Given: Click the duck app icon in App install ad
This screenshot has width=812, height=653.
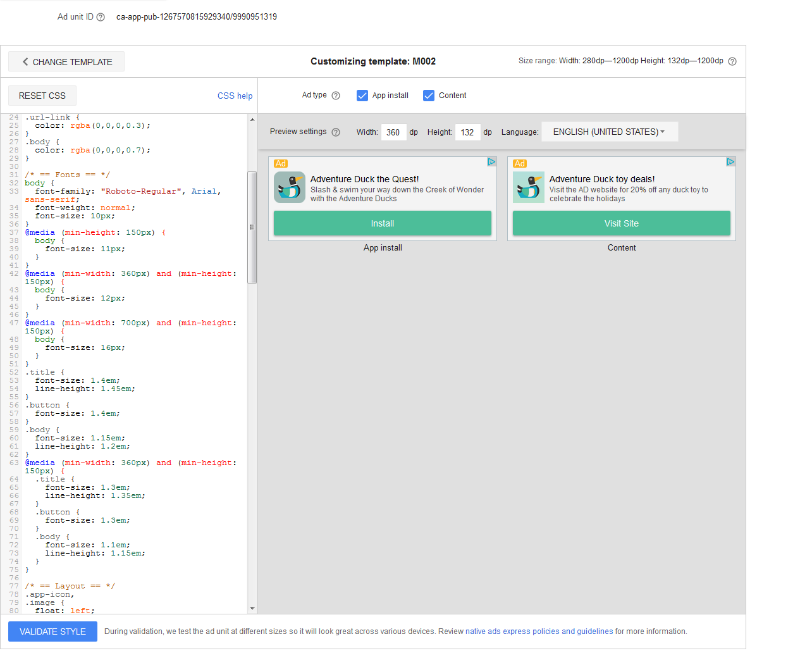Looking at the screenshot, I should click(290, 187).
